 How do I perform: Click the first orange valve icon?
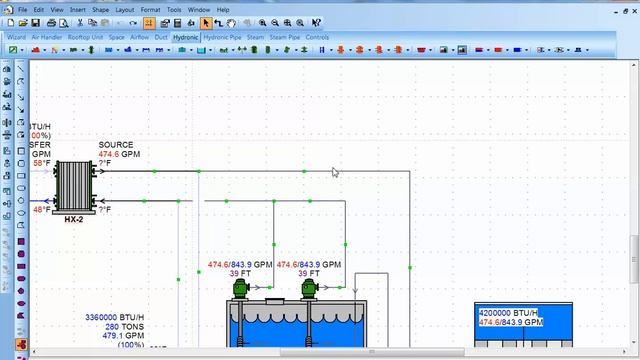tap(340, 50)
